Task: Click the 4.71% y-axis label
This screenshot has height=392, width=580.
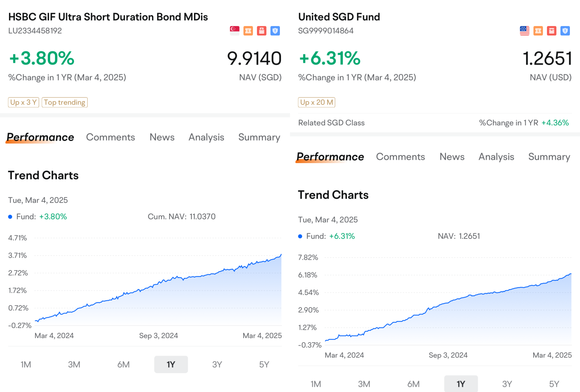Action: click(18, 238)
